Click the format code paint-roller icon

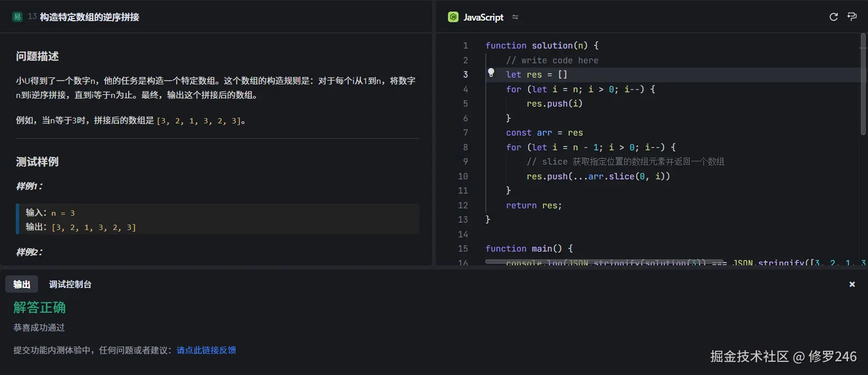[x=852, y=17]
